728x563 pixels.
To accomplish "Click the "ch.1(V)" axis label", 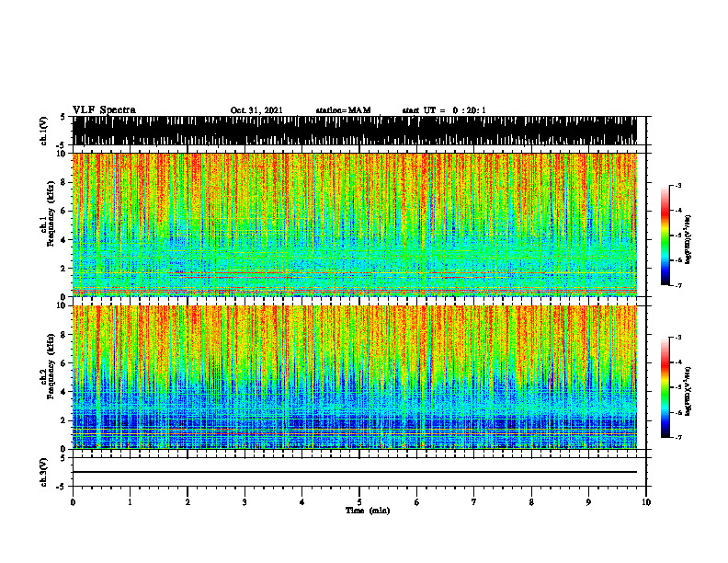I will coord(43,131).
